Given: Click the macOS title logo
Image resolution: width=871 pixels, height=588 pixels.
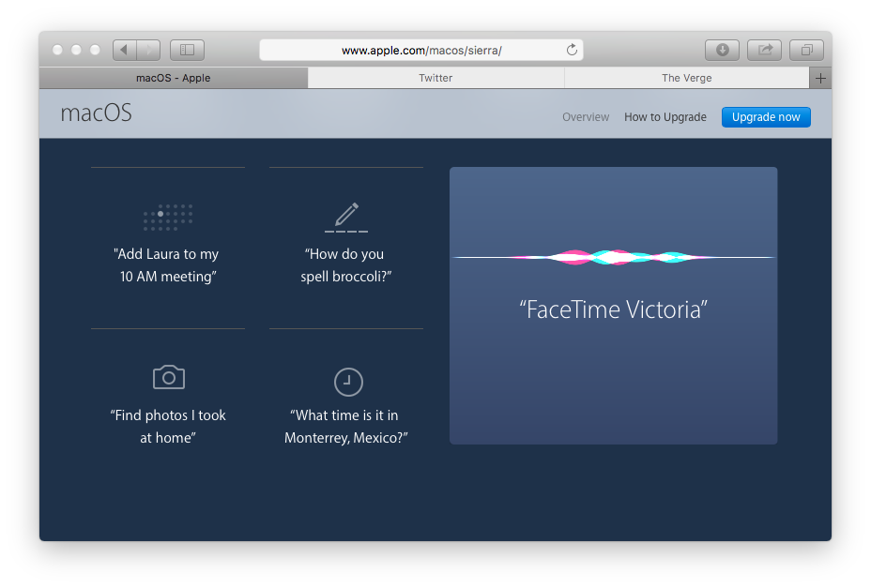Looking at the screenshot, I should (x=96, y=113).
